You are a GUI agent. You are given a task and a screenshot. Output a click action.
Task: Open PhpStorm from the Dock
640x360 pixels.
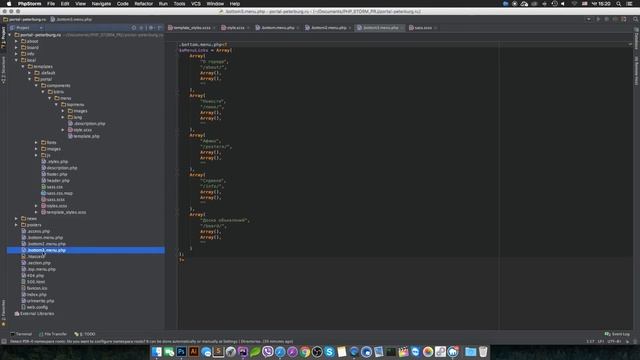[243, 352]
